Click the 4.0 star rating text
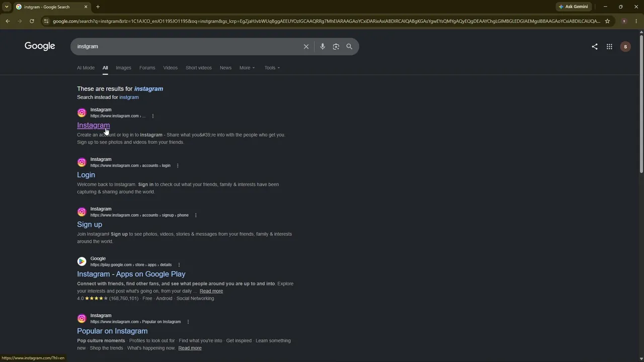644x362 pixels. (x=80, y=299)
